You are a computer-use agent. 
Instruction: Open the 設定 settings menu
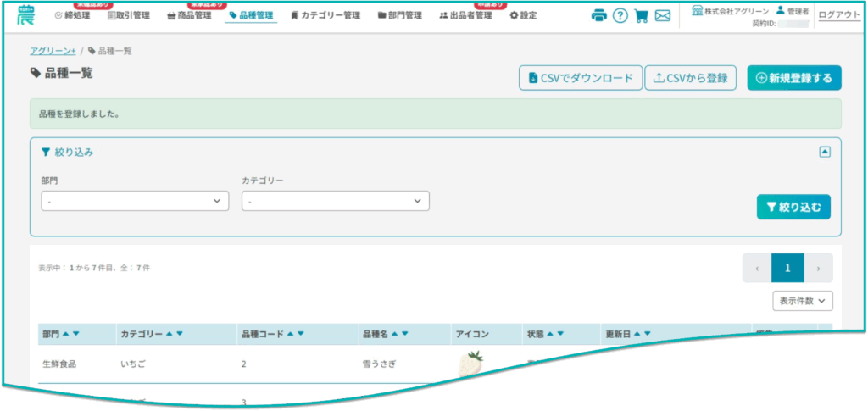point(523,15)
